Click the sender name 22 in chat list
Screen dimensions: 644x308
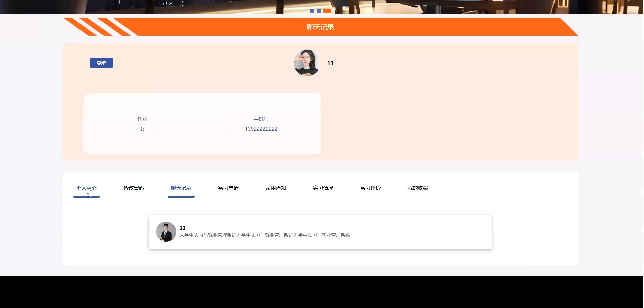(x=183, y=228)
